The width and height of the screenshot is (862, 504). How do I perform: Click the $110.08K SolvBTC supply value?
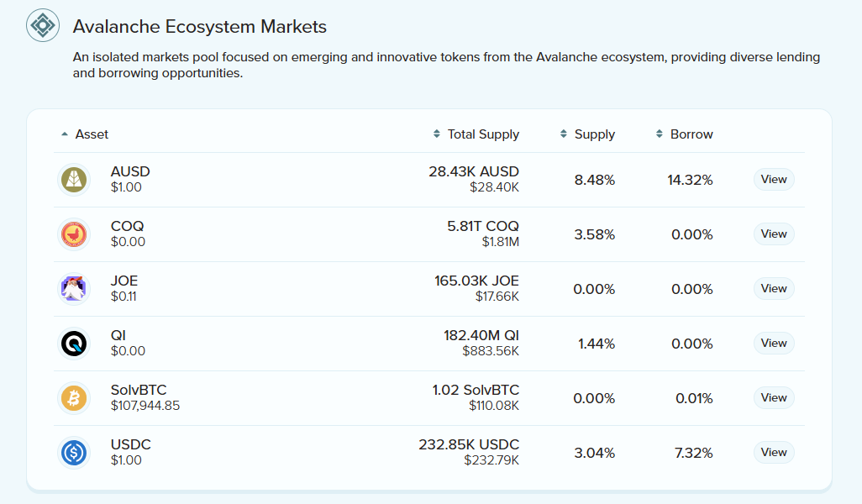tap(494, 406)
